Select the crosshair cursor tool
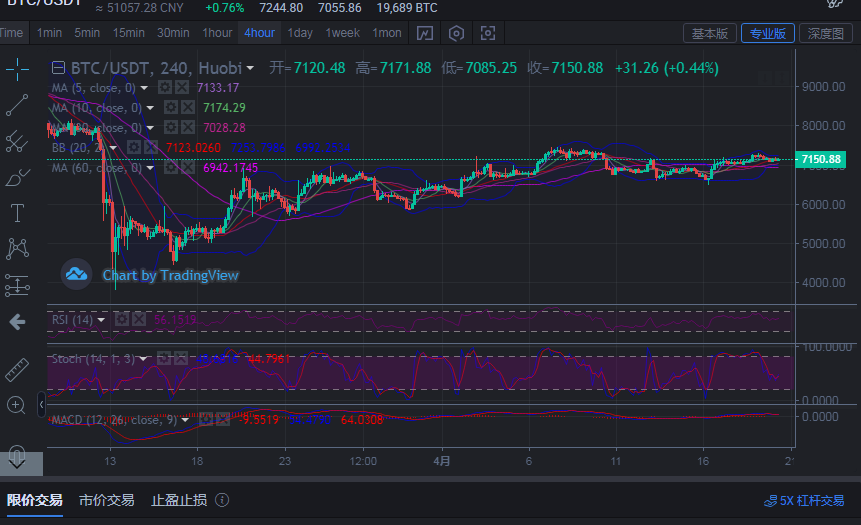 (x=18, y=69)
